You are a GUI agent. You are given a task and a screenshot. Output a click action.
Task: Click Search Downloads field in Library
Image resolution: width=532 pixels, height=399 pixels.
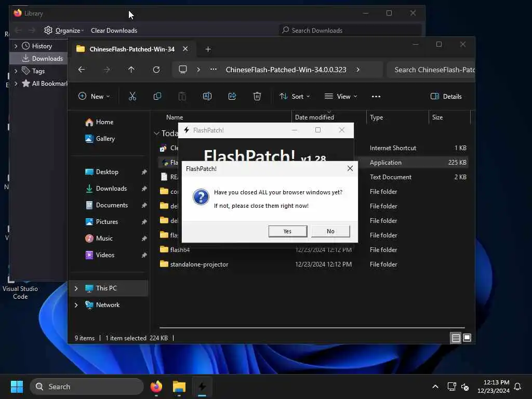[350, 31]
